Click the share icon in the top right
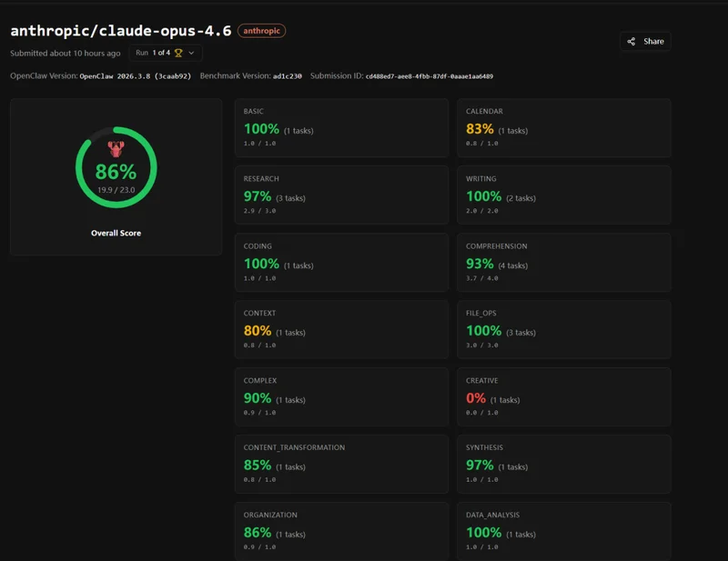The image size is (728, 561). 632,42
